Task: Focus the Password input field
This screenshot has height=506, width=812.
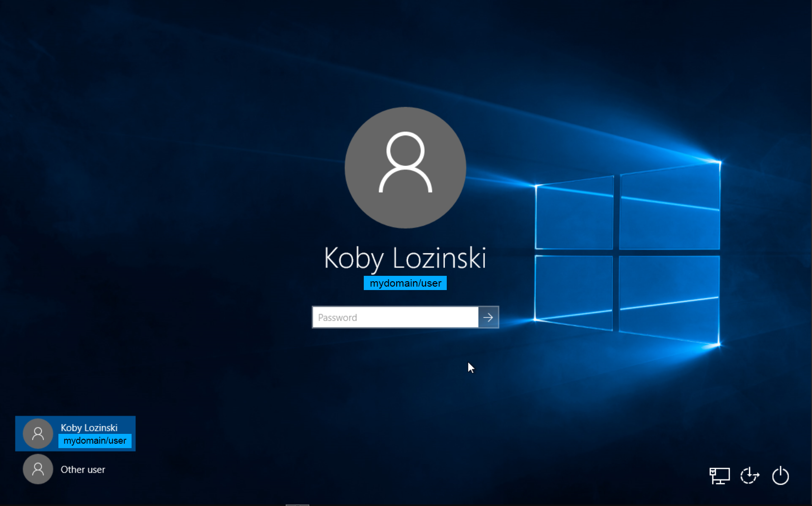Action: pos(395,318)
